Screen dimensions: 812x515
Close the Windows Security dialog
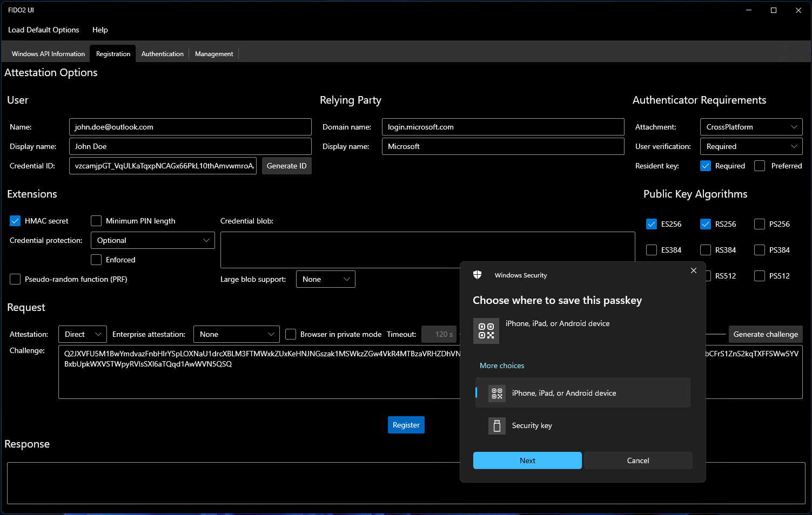pos(694,270)
